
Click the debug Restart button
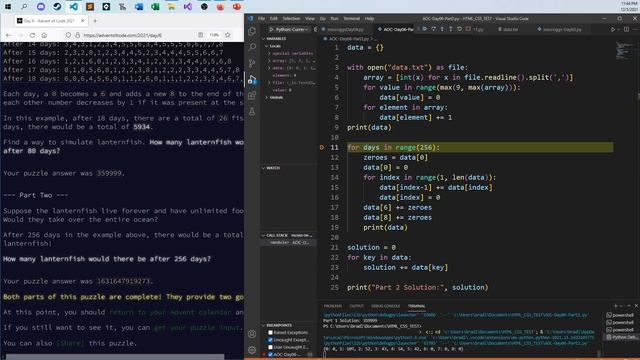click(x=460, y=29)
